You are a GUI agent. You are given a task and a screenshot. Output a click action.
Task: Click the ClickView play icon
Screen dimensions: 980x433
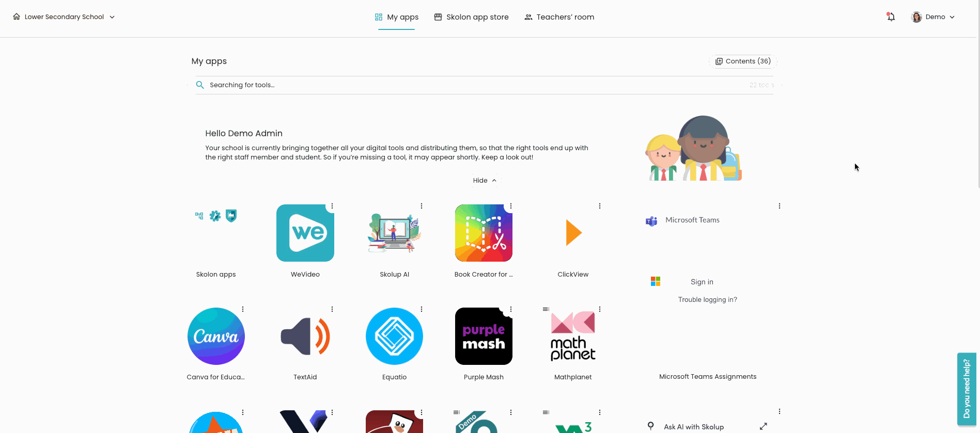point(573,233)
